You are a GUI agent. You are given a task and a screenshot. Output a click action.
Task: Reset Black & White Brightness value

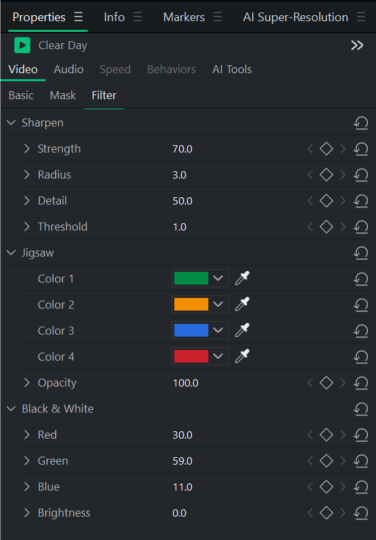pos(361,513)
